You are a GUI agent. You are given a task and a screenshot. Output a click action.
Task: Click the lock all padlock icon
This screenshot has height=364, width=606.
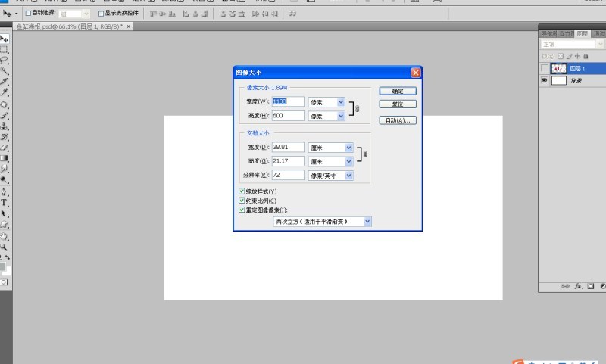click(586, 56)
